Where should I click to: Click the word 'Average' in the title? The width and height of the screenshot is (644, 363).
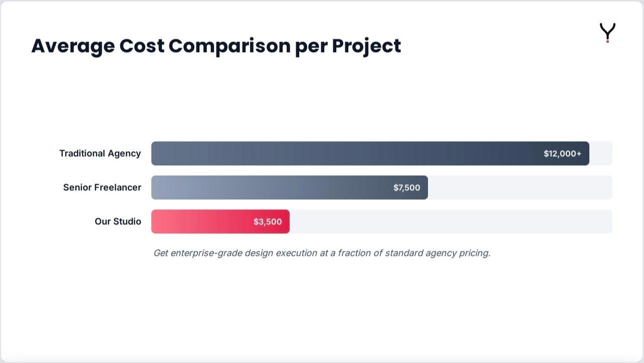point(73,46)
